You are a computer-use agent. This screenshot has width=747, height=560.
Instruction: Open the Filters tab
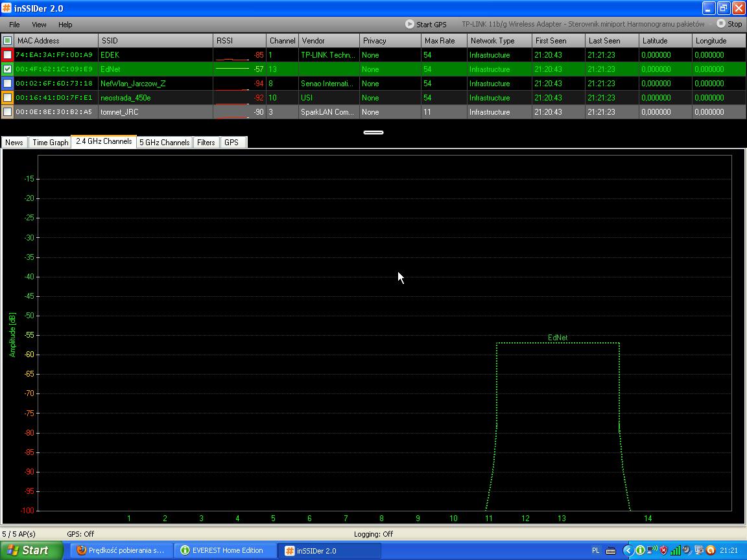click(x=206, y=143)
